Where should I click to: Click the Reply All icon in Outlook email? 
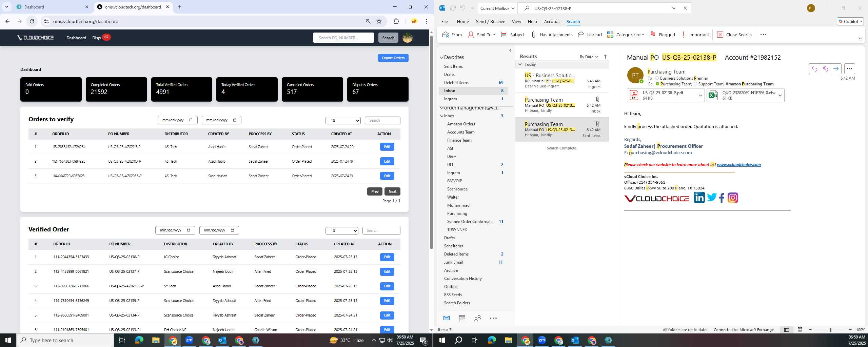[x=825, y=69]
